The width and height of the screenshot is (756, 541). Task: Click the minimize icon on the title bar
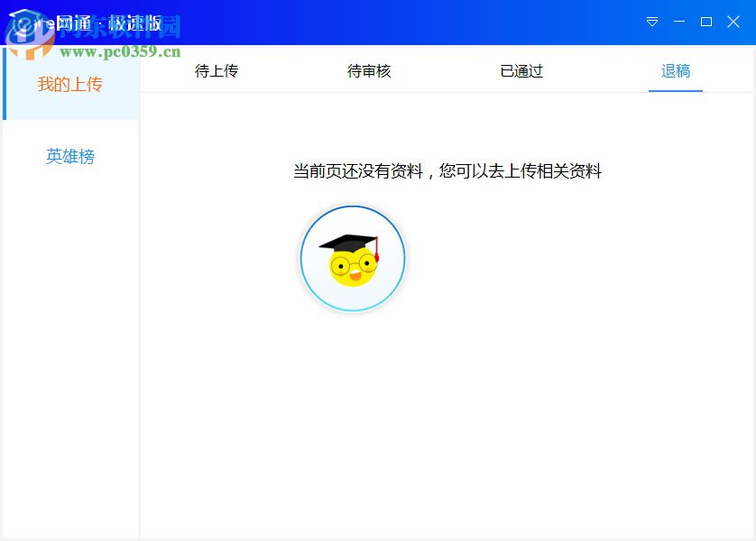point(679,22)
